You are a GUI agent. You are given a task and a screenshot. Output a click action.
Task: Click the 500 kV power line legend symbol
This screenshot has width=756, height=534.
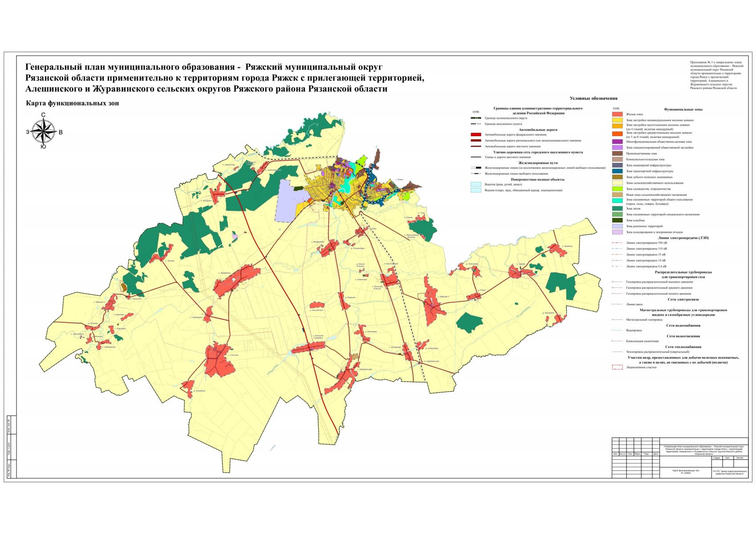(617, 243)
